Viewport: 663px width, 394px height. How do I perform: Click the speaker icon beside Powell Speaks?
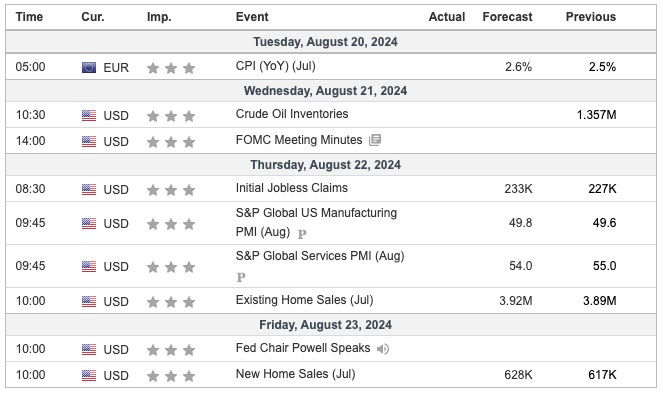pyautogui.click(x=383, y=349)
